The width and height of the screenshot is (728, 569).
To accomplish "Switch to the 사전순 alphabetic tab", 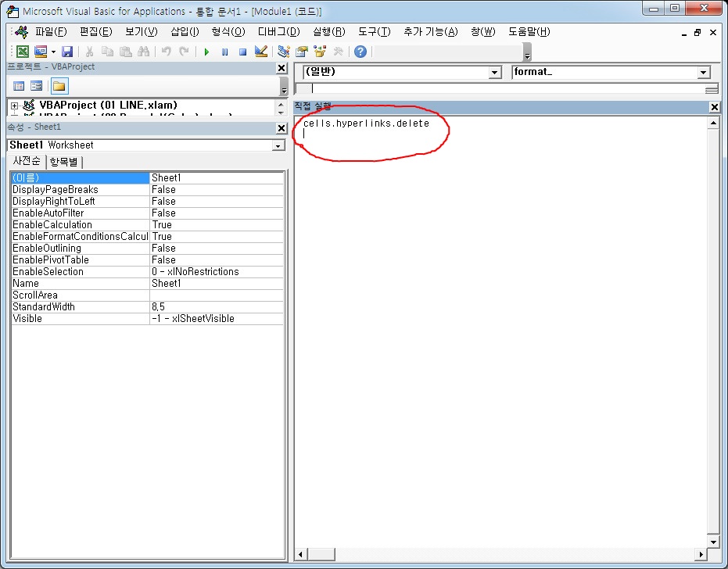I will point(27,161).
